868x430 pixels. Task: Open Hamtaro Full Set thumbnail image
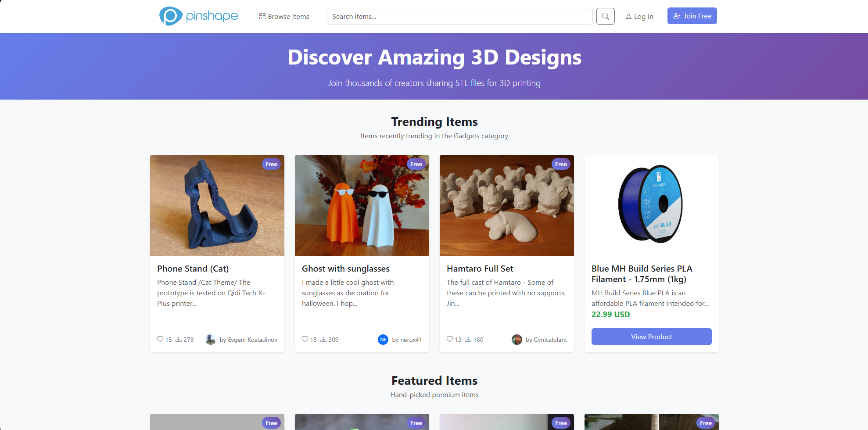(x=507, y=205)
